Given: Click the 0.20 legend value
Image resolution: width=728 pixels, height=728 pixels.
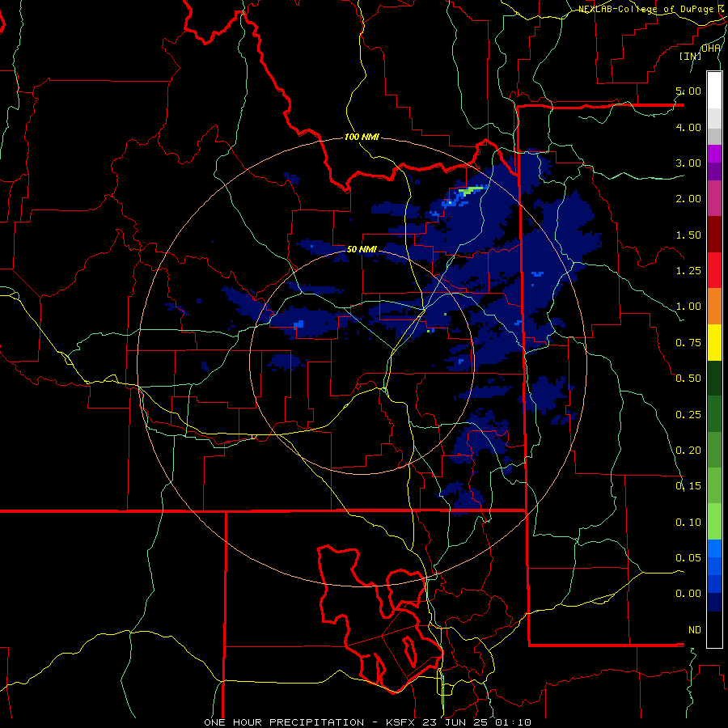Looking at the screenshot, I should click(x=688, y=451).
